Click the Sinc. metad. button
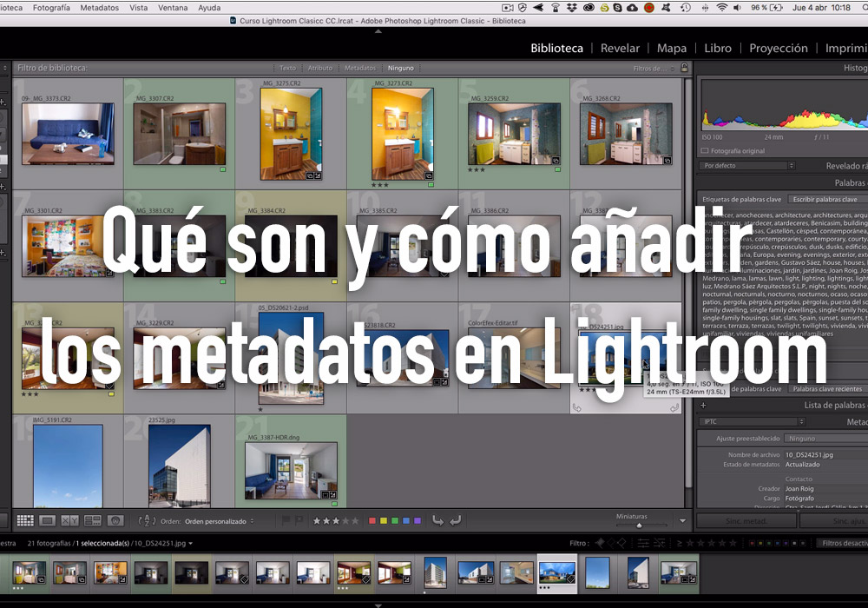This screenshot has width=868, height=608. coord(746,521)
